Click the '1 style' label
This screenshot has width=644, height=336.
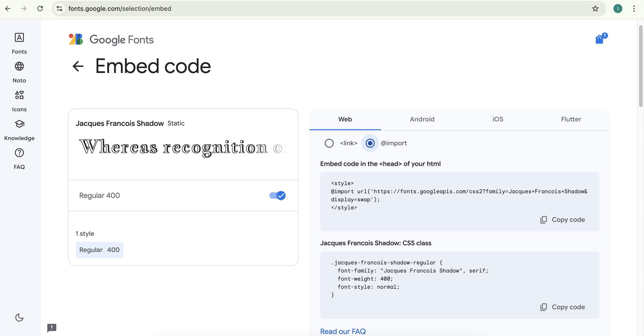point(85,234)
